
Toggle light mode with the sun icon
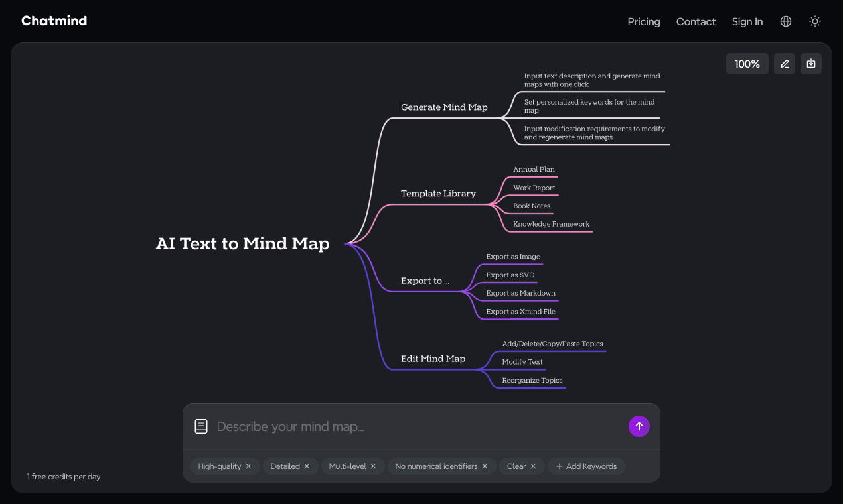814,21
